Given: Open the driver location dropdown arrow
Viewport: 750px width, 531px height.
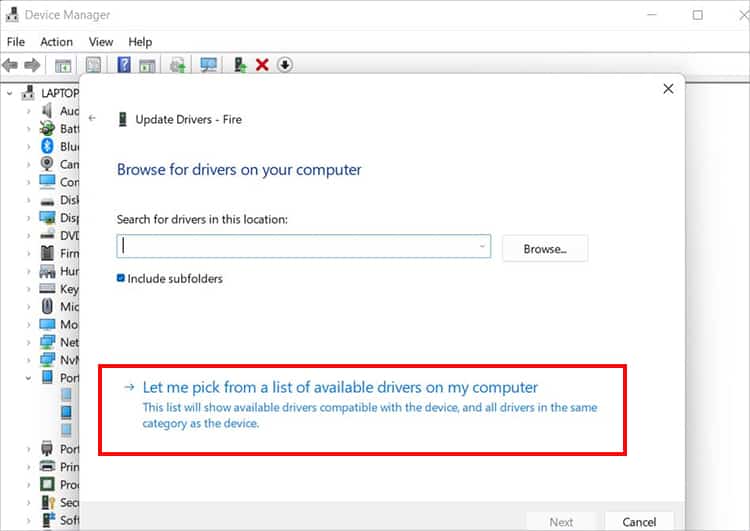Looking at the screenshot, I should (482, 246).
